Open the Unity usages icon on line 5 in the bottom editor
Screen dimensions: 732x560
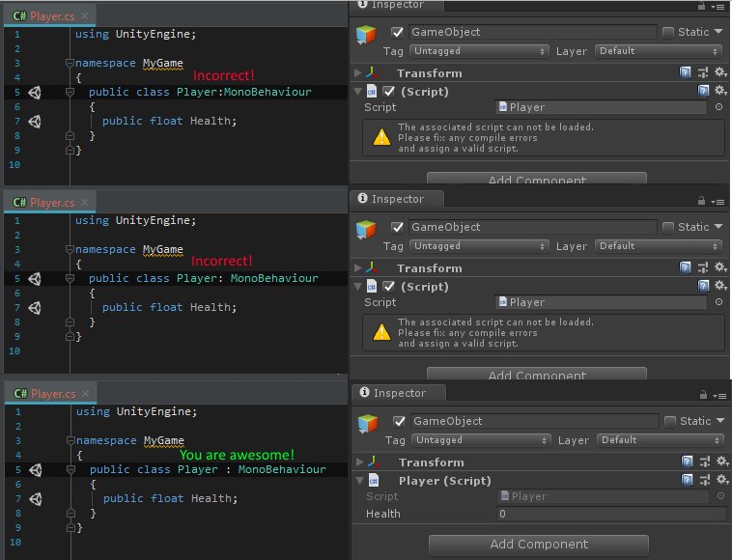[x=36, y=470]
